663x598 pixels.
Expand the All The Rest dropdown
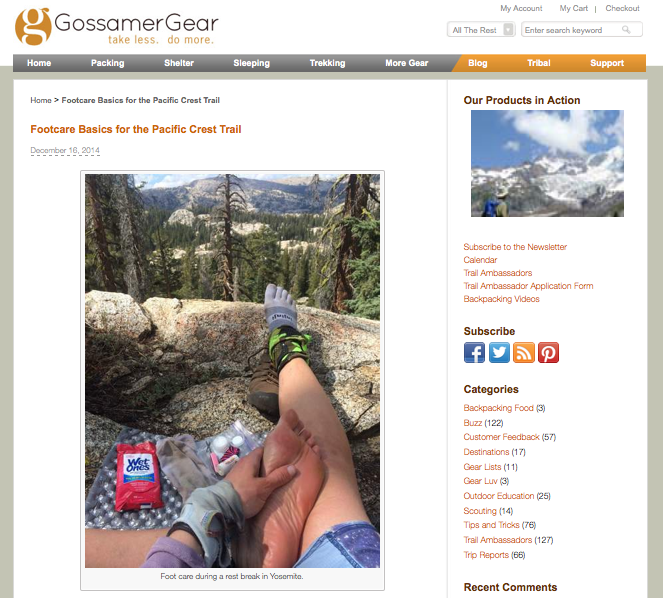[481, 30]
